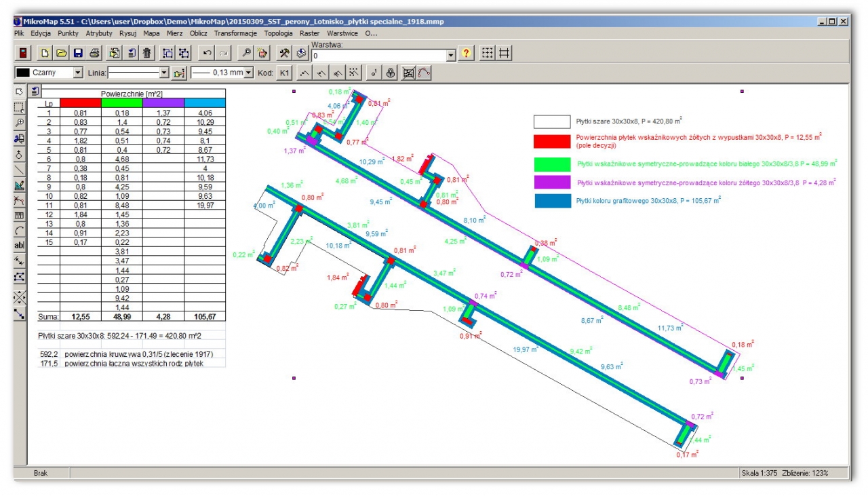Click the red column header in table
Screen dimensions: 868x496
81,102
